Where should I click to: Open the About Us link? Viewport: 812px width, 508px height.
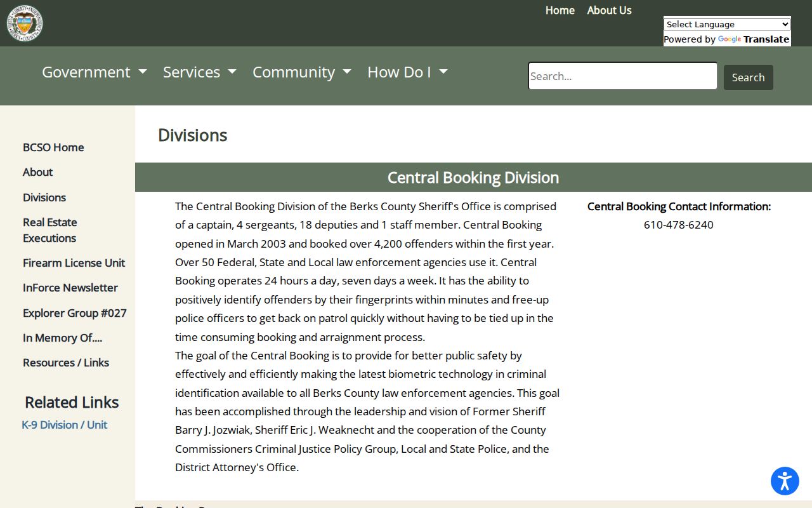click(x=609, y=10)
